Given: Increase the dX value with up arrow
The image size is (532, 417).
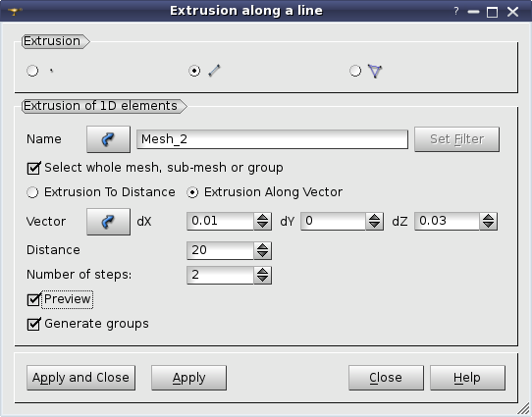Looking at the screenshot, I should click(x=263, y=217).
